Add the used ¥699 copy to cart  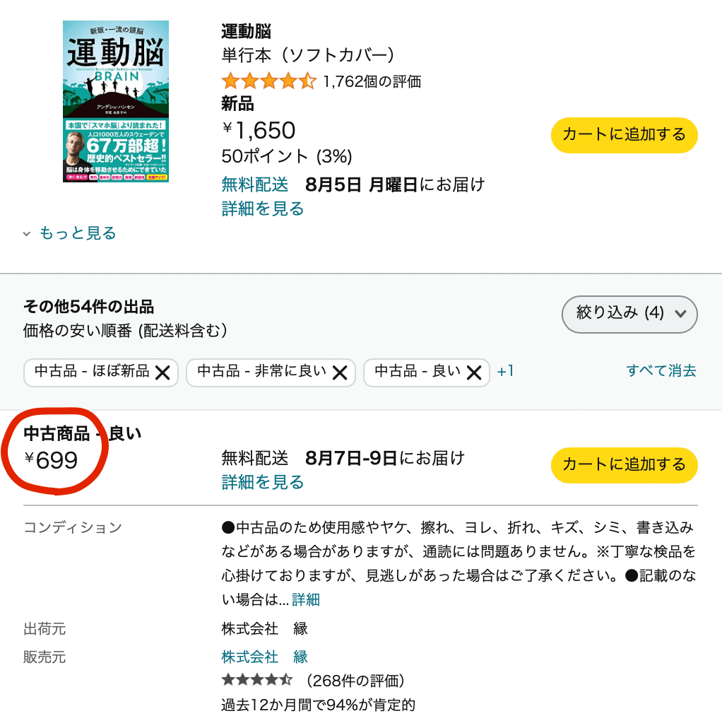(x=624, y=465)
